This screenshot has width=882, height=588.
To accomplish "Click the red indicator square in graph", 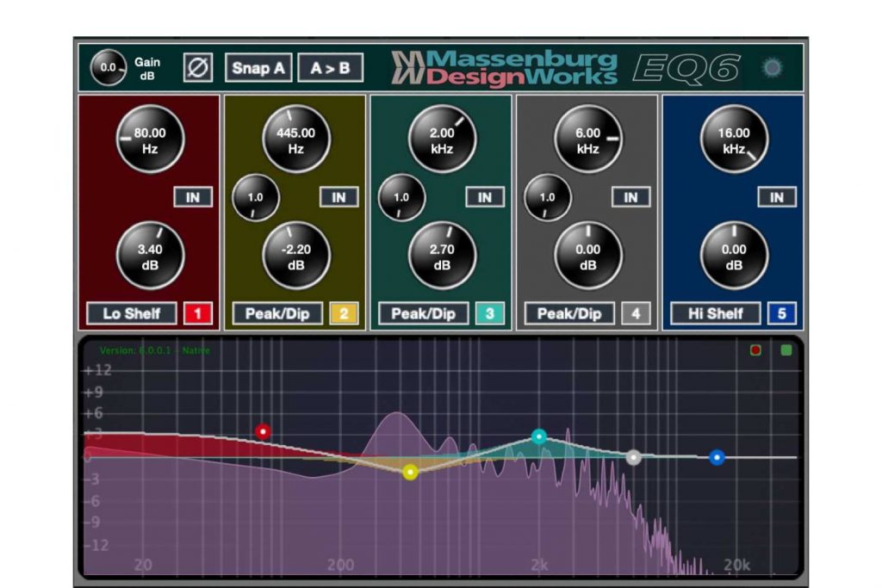I will point(755,350).
